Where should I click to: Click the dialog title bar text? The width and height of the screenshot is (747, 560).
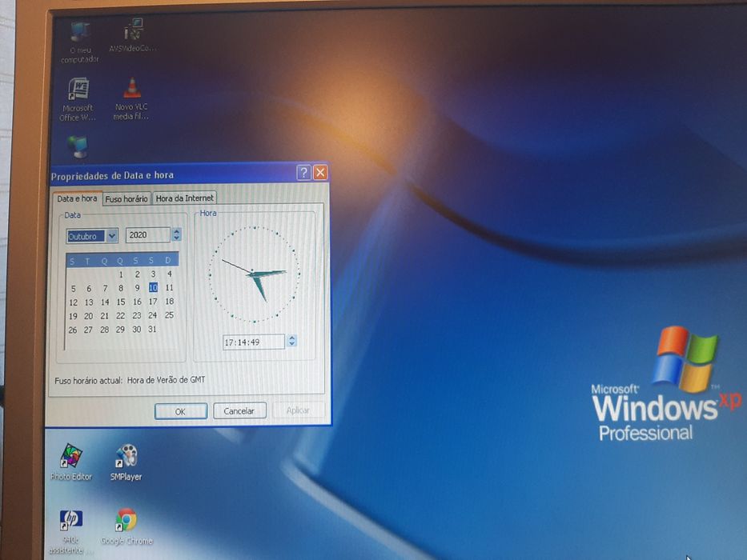tap(112, 175)
